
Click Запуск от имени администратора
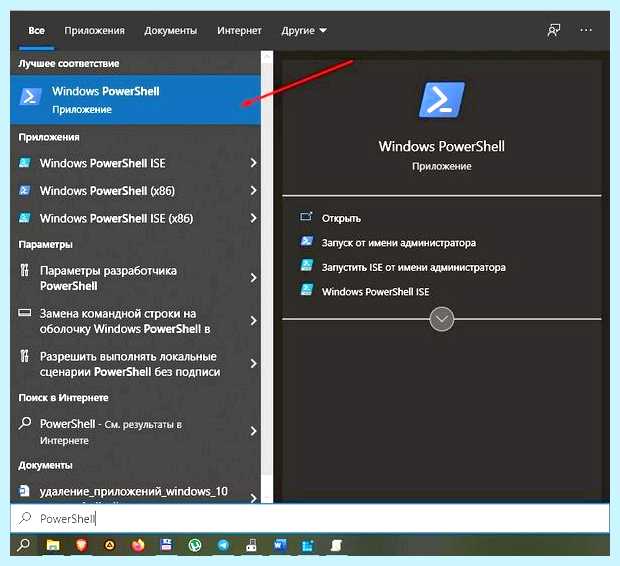[x=399, y=243]
